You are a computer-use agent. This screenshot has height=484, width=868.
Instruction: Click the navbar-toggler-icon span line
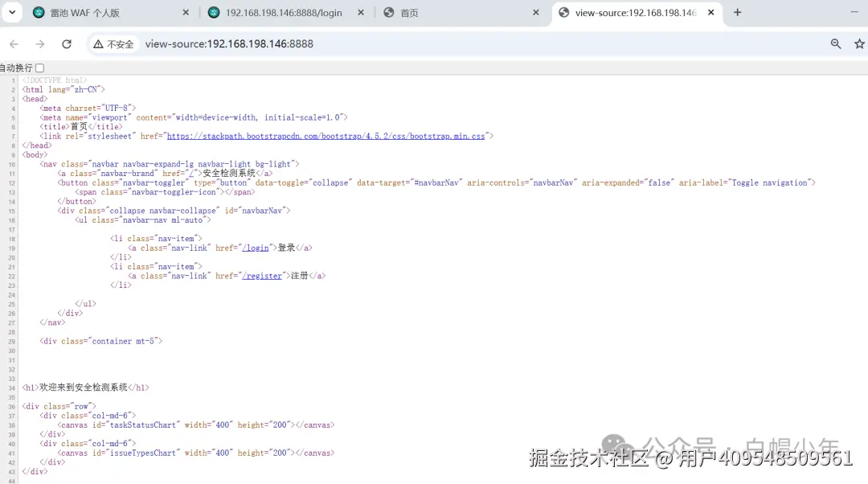tap(165, 192)
